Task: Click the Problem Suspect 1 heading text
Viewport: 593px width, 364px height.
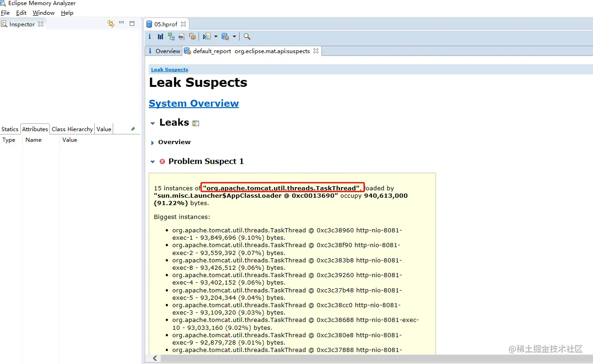Action: (206, 161)
